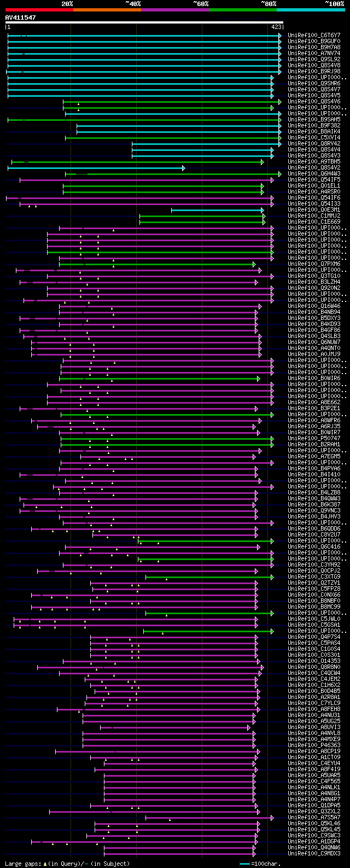Select the UniRef100_Q4P7S4 label
The image size is (350, 868).
pos(314,637)
